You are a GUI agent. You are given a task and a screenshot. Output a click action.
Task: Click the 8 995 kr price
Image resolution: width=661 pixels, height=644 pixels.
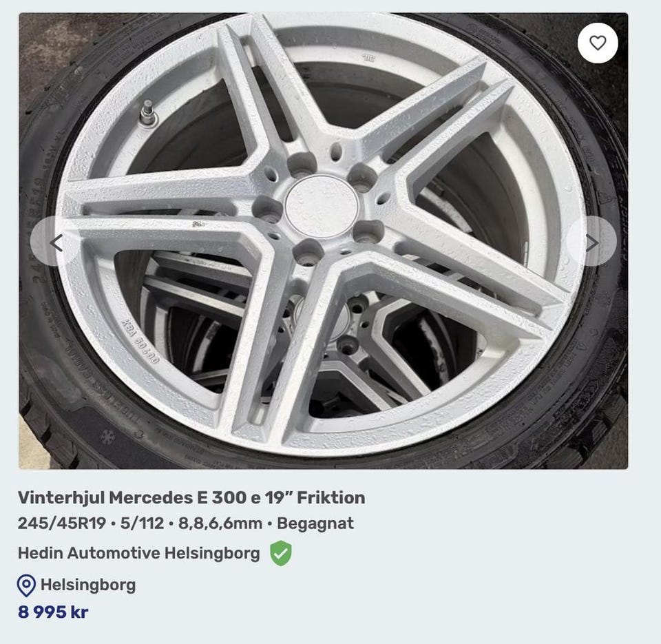click(53, 612)
